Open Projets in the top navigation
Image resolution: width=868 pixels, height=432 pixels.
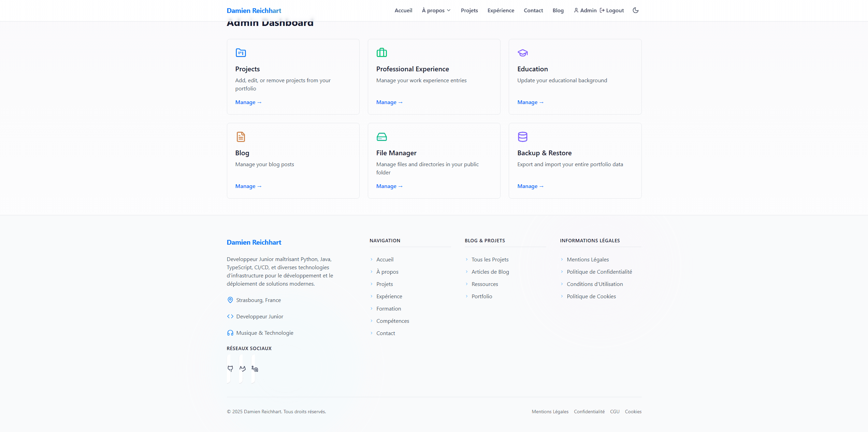469,10
